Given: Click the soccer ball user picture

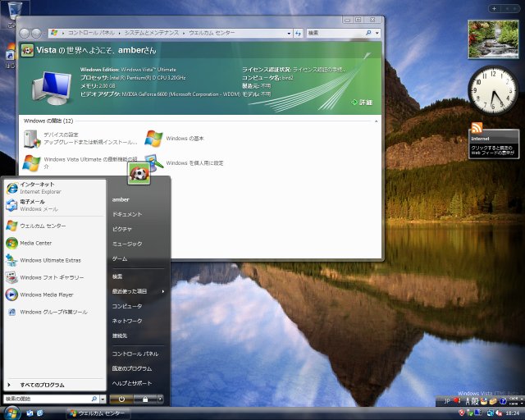Looking at the screenshot, I should (x=139, y=173).
